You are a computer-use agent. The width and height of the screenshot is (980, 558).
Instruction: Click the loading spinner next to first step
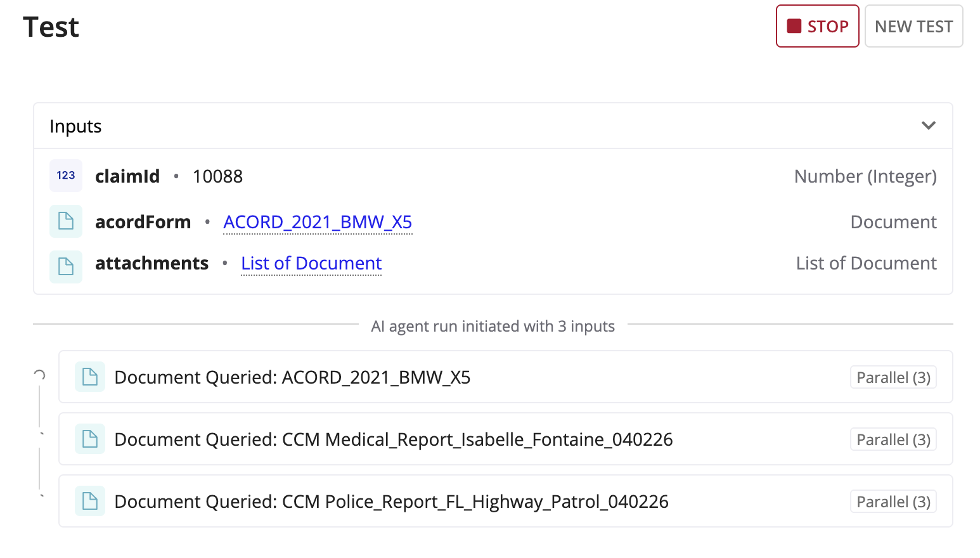39,375
